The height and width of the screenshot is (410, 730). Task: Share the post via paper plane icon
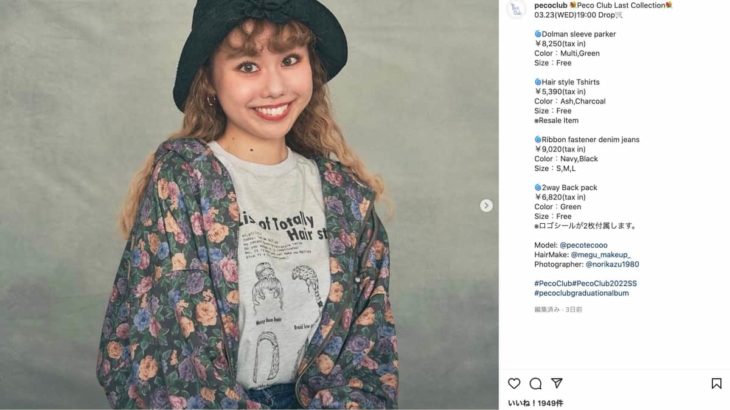[557, 383]
